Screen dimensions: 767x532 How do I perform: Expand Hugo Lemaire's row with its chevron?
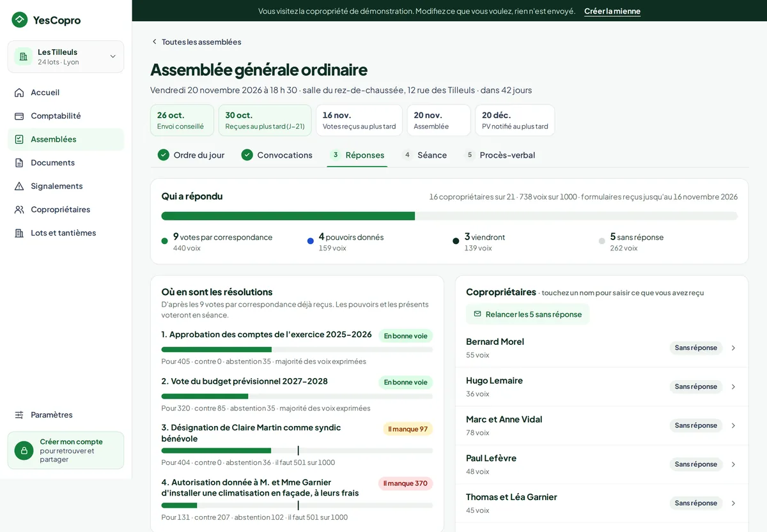[733, 387]
